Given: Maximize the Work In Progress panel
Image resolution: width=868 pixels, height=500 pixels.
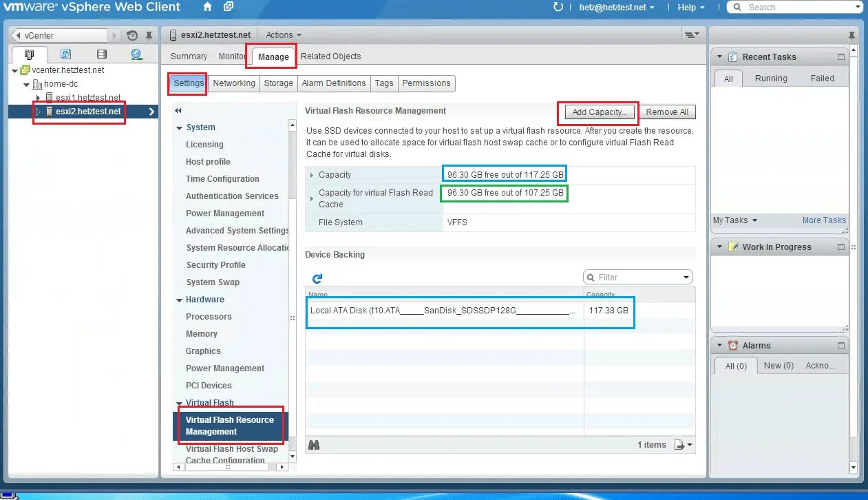Looking at the screenshot, I should tap(840, 247).
